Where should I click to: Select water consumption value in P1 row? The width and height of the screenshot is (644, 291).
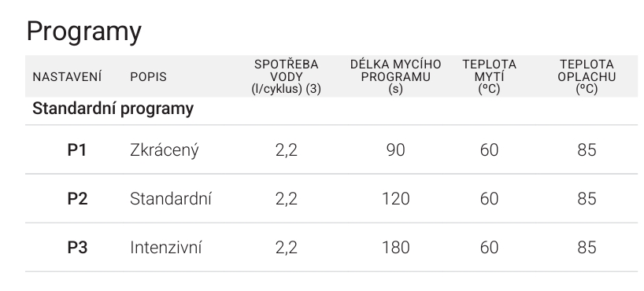tap(287, 151)
